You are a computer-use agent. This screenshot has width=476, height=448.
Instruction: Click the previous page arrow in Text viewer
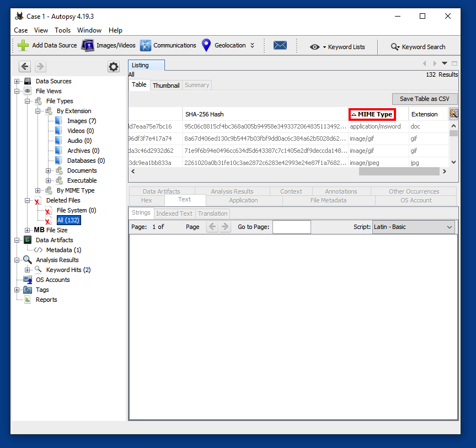point(212,227)
